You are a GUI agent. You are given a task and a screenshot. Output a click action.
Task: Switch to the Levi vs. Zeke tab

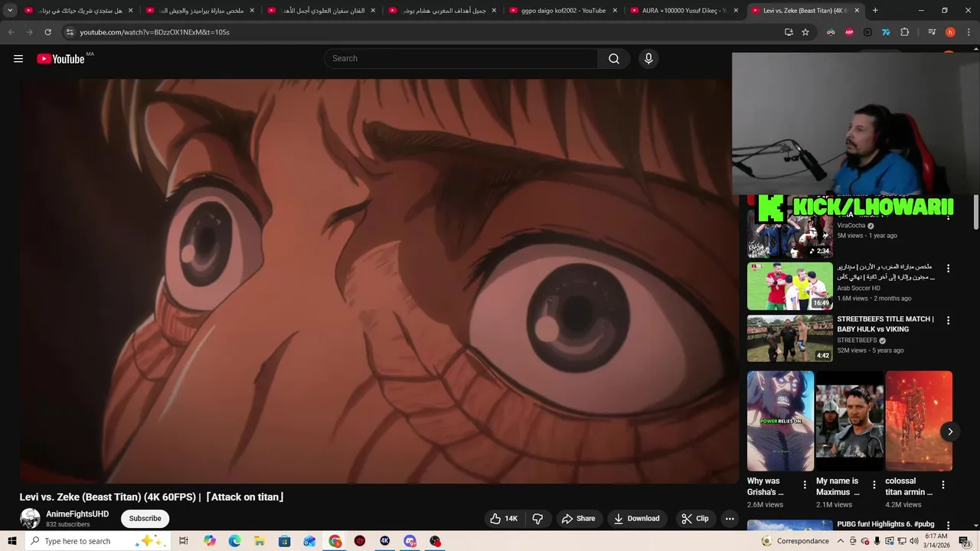point(805,11)
